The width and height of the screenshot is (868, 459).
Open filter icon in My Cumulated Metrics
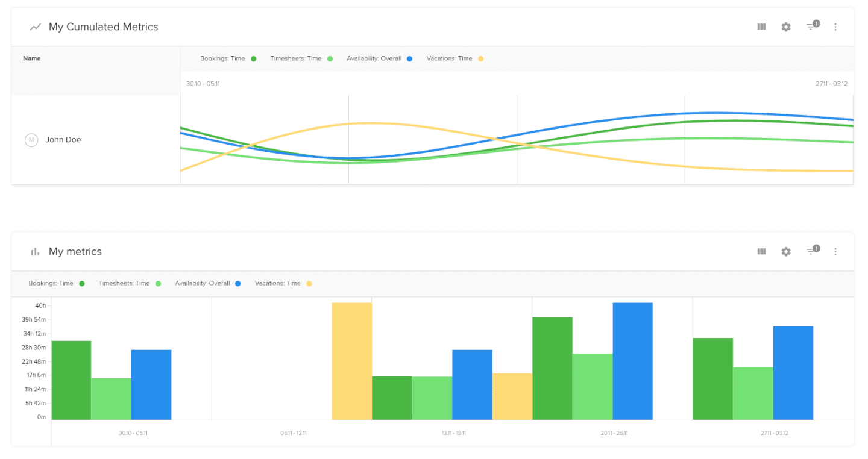coord(811,27)
